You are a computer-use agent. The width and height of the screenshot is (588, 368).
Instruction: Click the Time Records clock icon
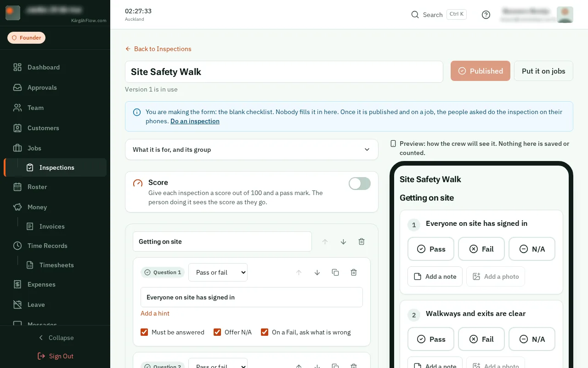coord(17,246)
